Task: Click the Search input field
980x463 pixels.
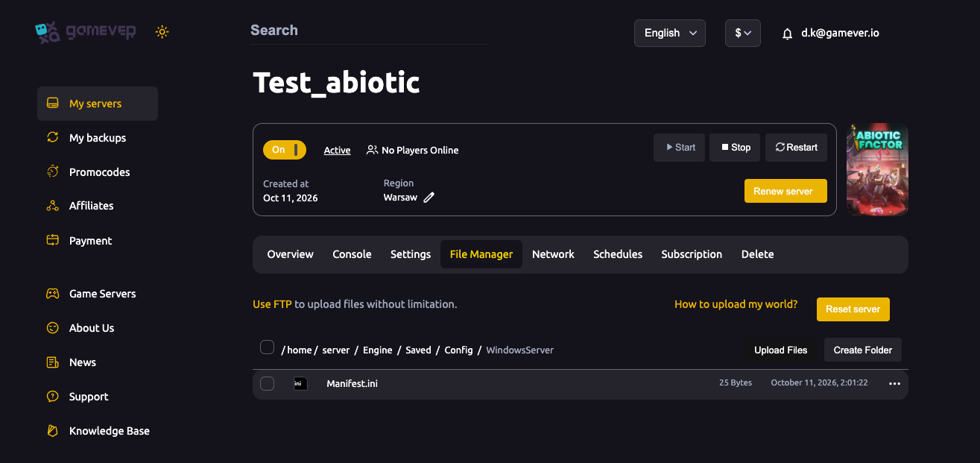Action: tap(370, 31)
